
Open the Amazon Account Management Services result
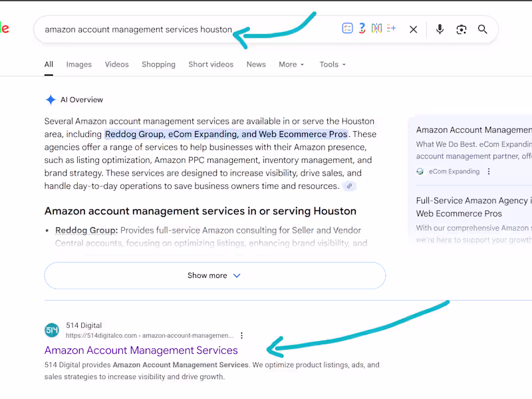[x=141, y=350]
